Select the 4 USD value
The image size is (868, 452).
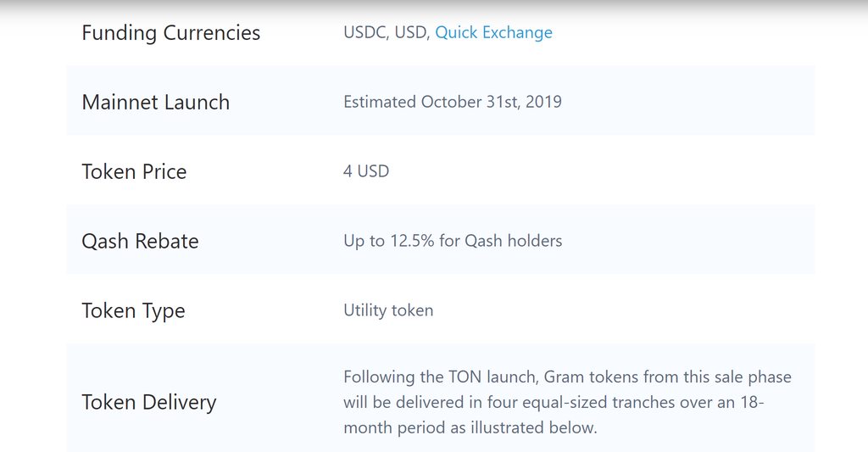366,171
